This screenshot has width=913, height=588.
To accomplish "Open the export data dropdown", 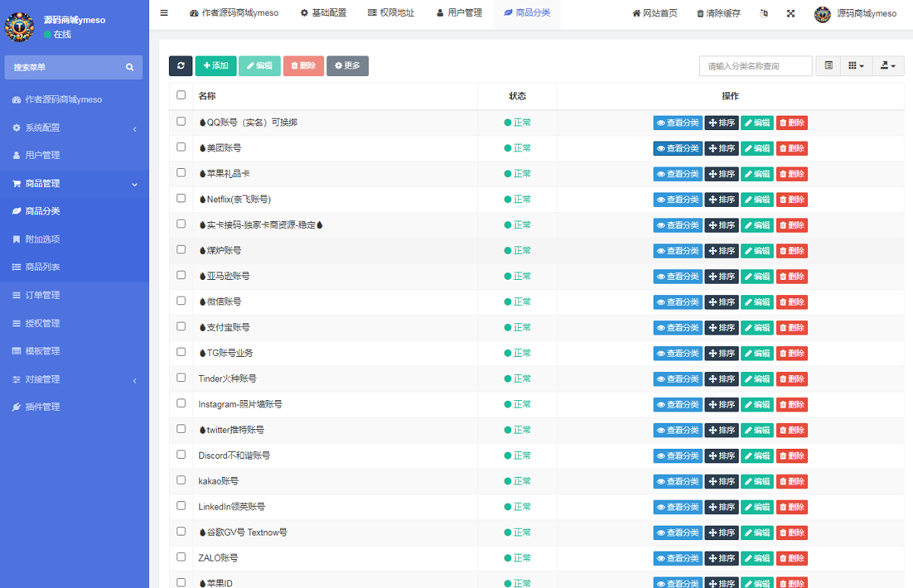I will coord(888,66).
